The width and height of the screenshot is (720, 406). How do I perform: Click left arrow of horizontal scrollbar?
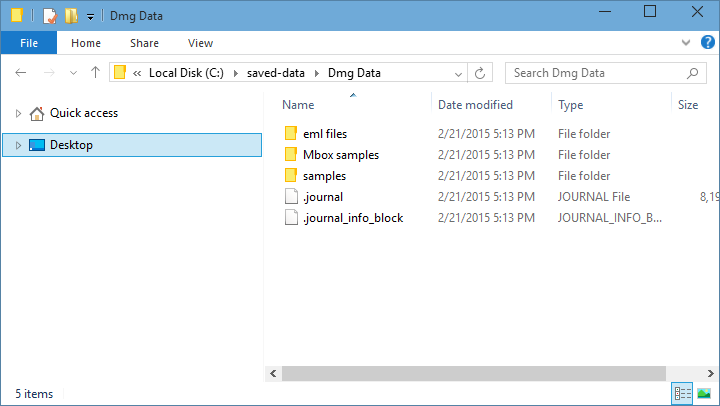[x=273, y=373]
